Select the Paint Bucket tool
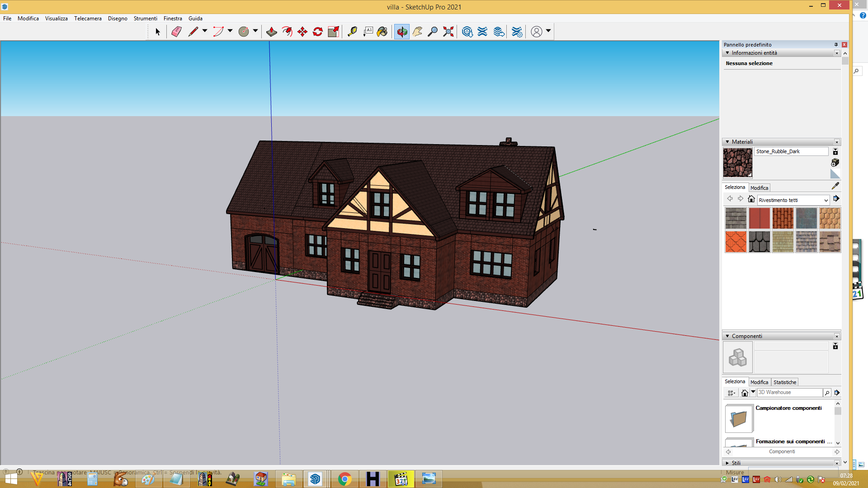 click(382, 32)
